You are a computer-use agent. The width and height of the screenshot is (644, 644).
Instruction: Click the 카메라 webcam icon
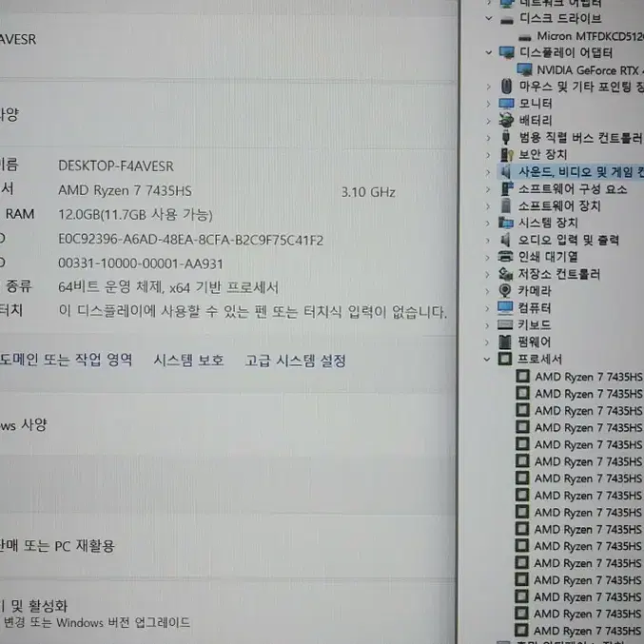coord(505,291)
